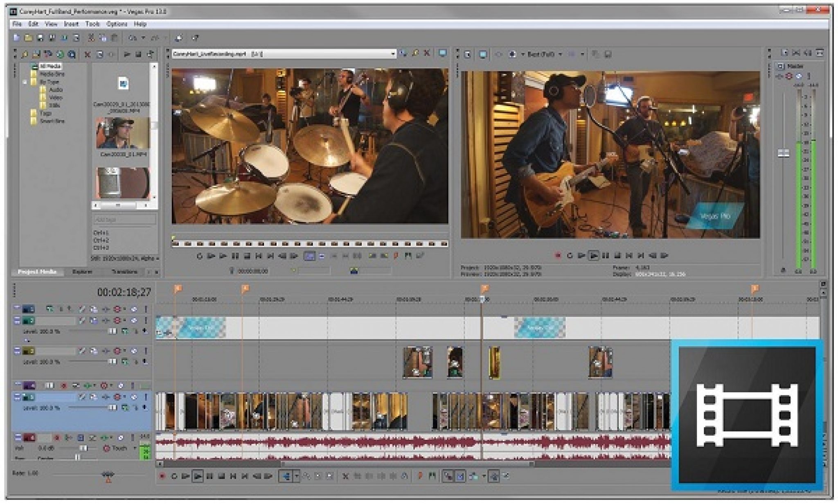Click the Save icon in main toolbar
Image resolution: width=838 pixels, height=504 pixels.
tap(40, 38)
